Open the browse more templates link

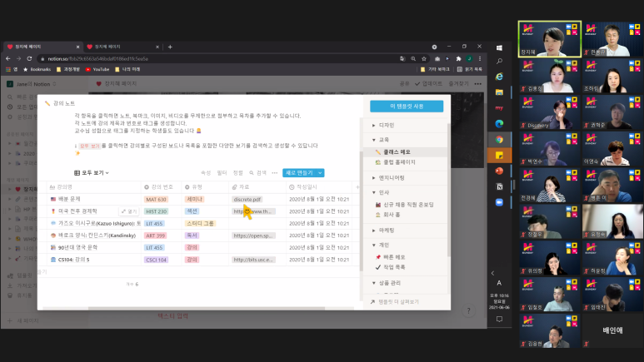[395, 301]
